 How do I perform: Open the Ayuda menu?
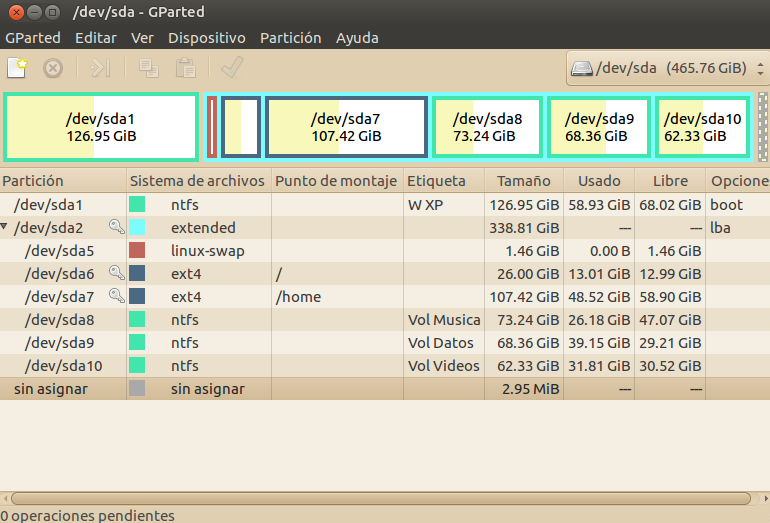point(357,38)
